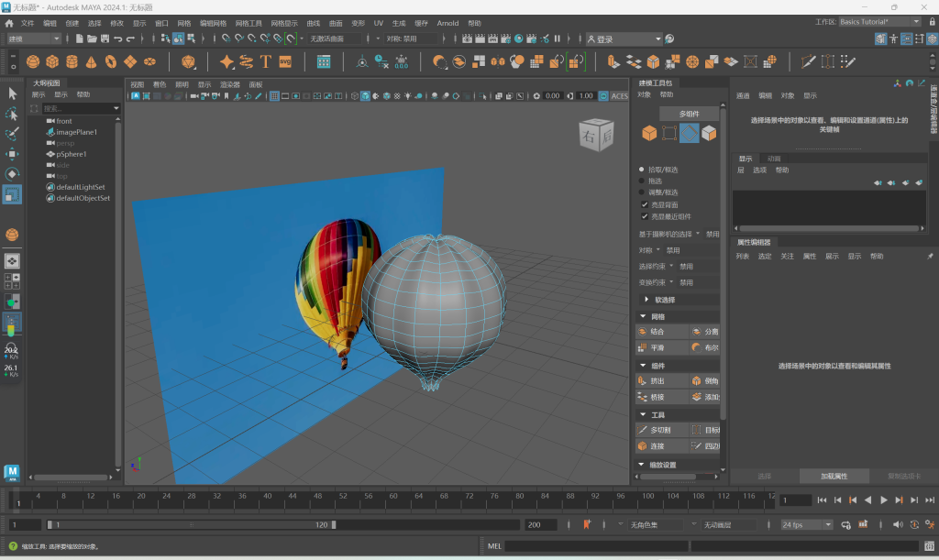Create a polygon plane from the shelf

tap(130, 61)
